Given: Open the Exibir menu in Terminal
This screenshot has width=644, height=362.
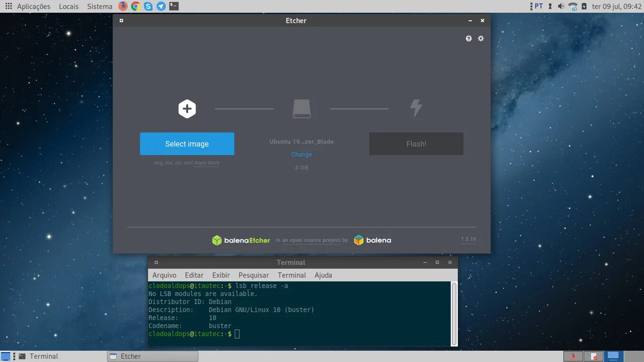Looking at the screenshot, I should (221, 275).
